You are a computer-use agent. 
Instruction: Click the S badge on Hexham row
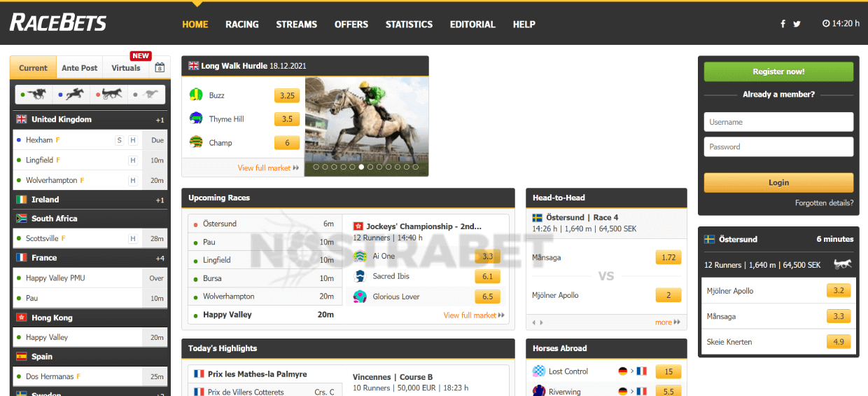(x=119, y=140)
